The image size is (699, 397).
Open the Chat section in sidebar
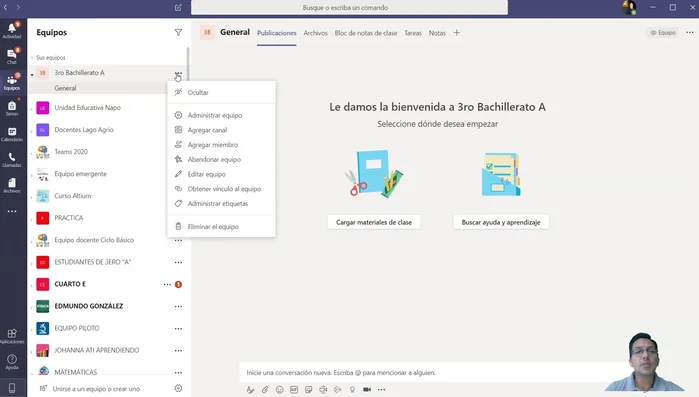[12, 56]
